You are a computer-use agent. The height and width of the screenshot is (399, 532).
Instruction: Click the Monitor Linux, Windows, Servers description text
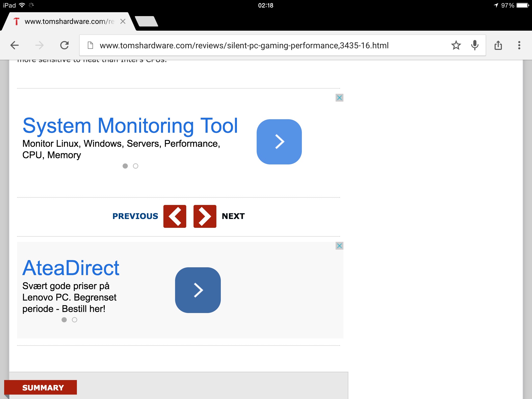pyautogui.click(x=121, y=149)
